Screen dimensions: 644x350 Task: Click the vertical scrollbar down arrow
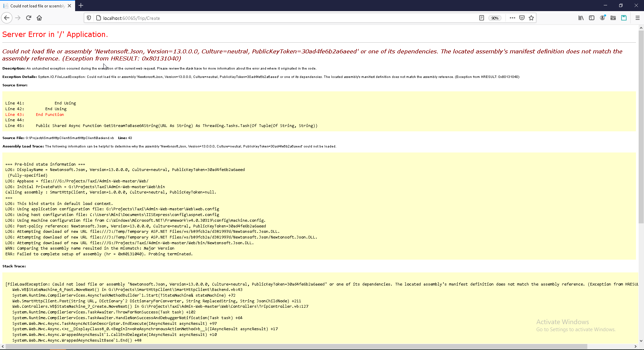coord(641,341)
